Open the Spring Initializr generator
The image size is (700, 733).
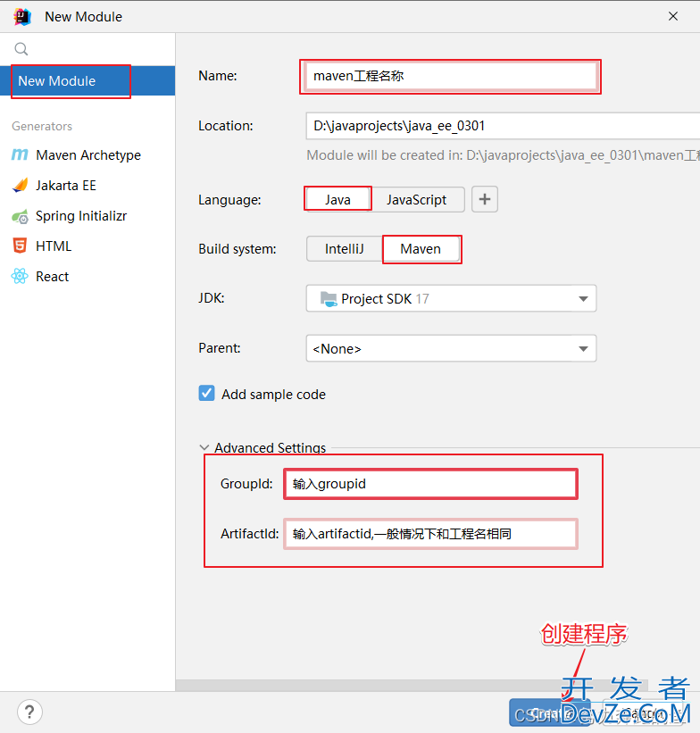(x=80, y=216)
